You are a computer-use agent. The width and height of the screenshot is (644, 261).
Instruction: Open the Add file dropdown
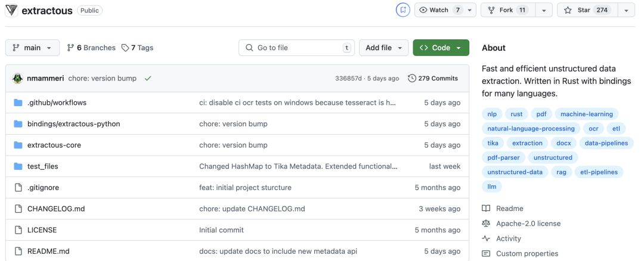(383, 48)
